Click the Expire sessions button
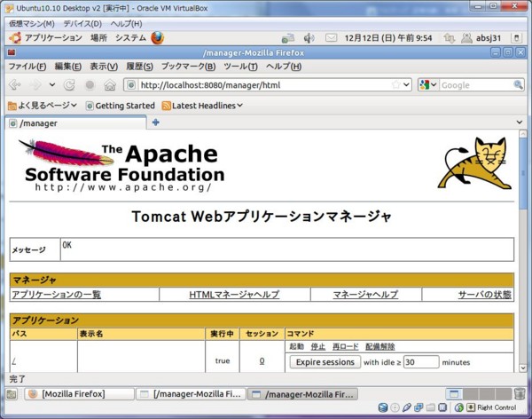The width and height of the screenshot is (532, 419). pos(325,362)
